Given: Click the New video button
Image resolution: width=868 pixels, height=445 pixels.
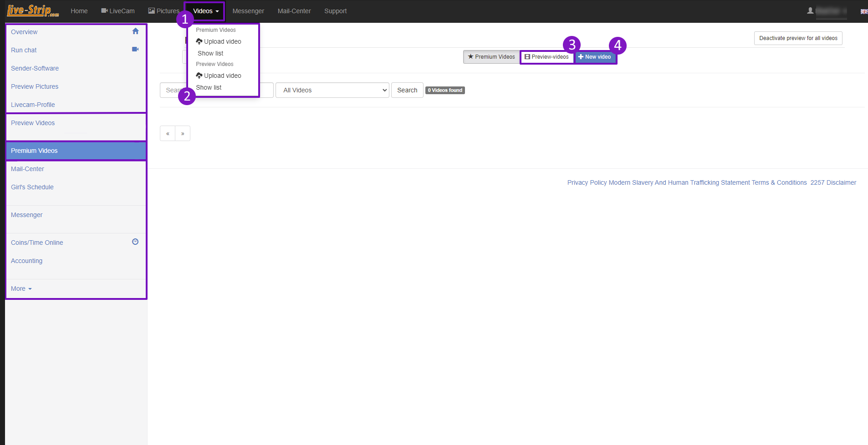Looking at the screenshot, I should coord(595,57).
